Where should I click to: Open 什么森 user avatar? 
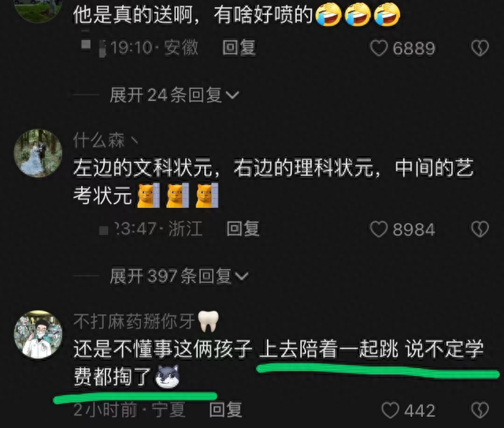(x=38, y=153)
